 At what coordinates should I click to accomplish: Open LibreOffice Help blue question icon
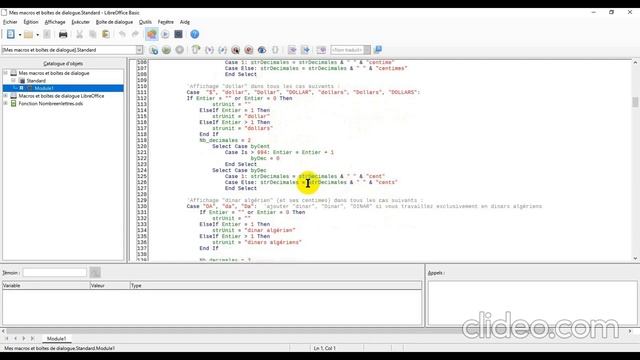[x=195, y=34]
